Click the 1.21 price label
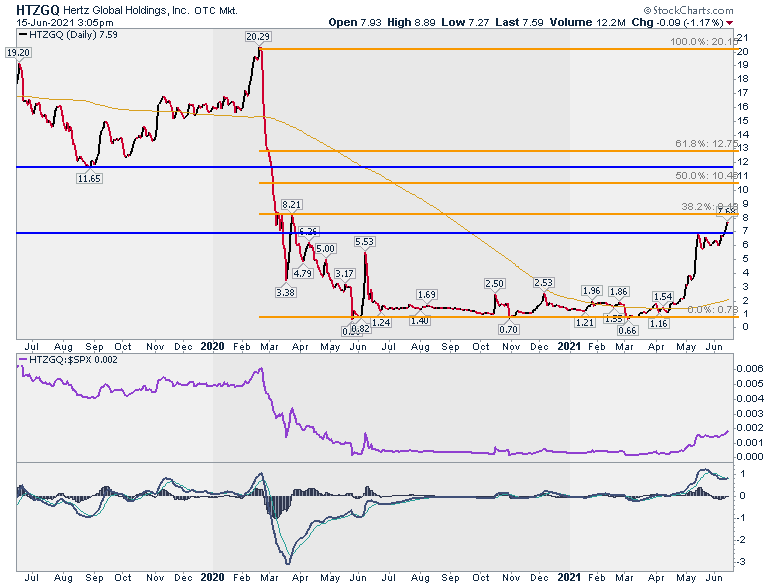Viewport: 780px width, 586px height. [585, 322]
